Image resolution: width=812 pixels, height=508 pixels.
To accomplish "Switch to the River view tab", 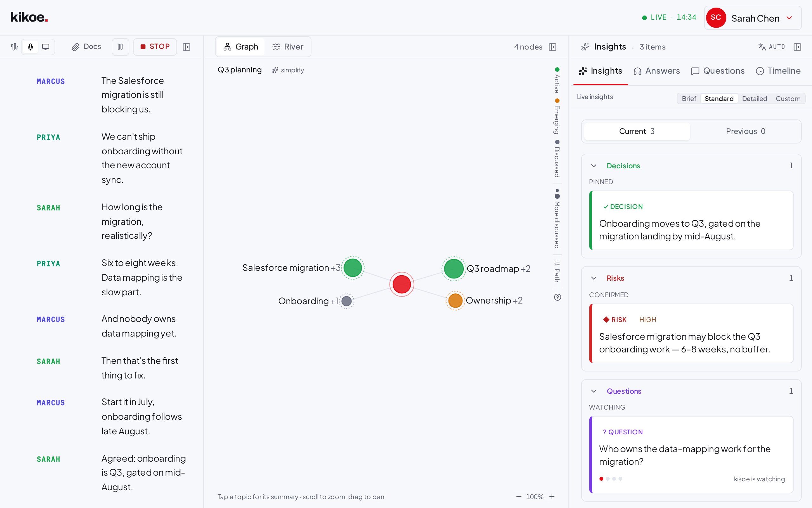I will [288, 47].
